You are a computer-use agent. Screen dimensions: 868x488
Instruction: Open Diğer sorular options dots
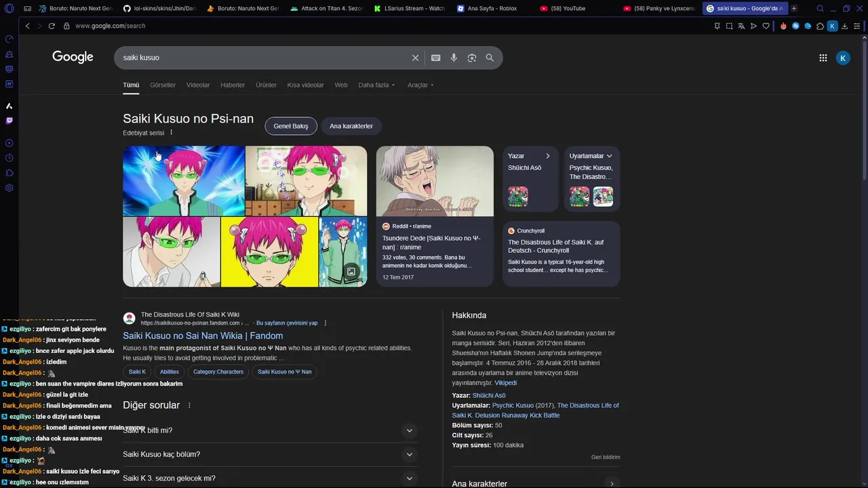coord(189,405)
